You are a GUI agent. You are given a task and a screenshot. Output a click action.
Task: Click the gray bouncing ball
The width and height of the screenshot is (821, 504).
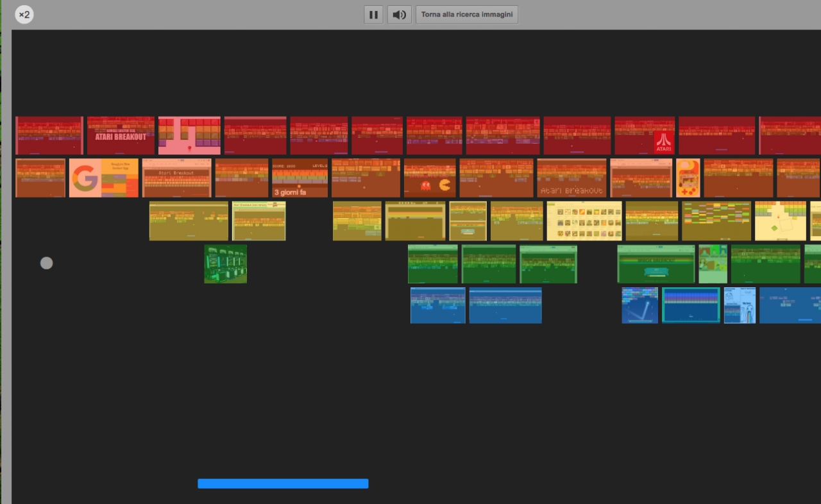click(46, 263)
